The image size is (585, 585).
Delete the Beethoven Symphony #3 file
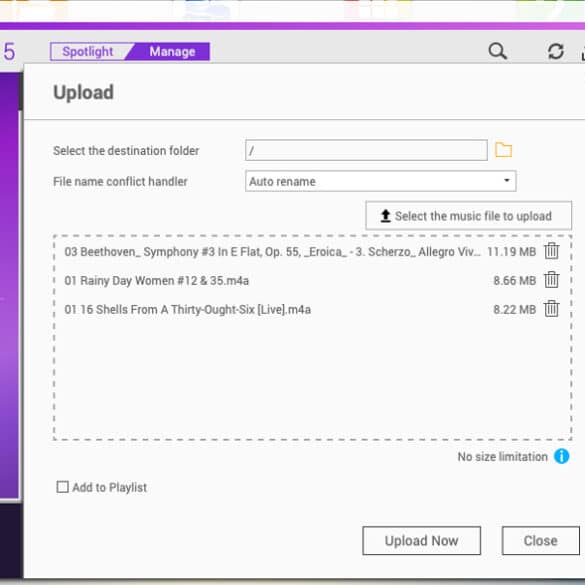pos(551,251)
